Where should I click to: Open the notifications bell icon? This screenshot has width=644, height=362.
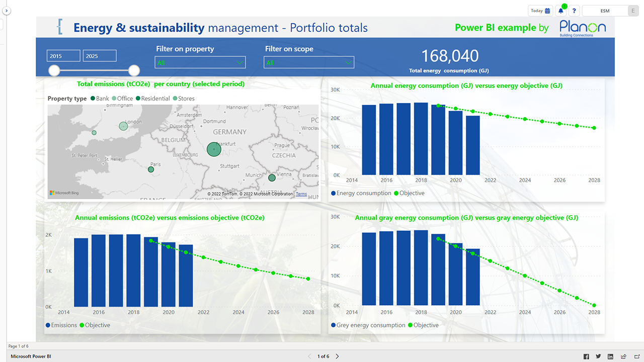(x=561, y=11)
